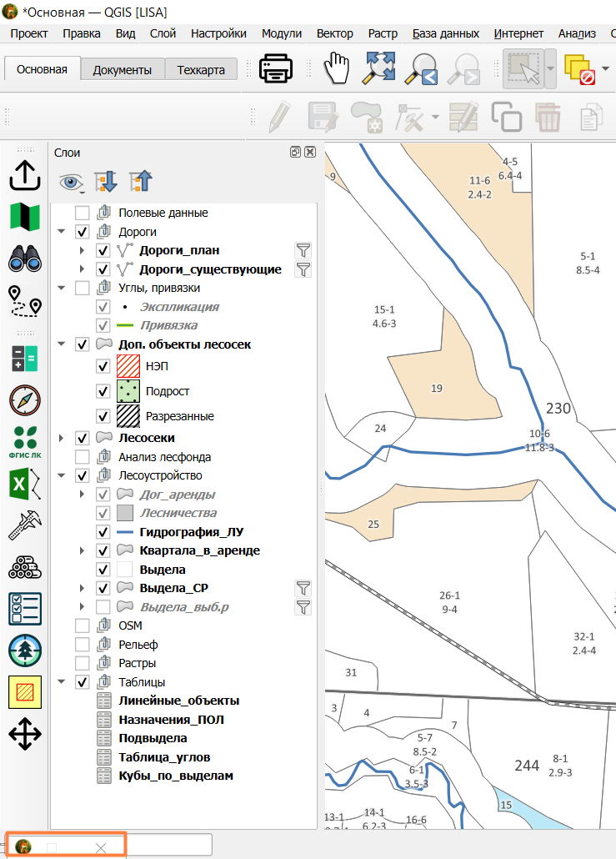Collapse the Дороги layer group

[x=62, y=232]
